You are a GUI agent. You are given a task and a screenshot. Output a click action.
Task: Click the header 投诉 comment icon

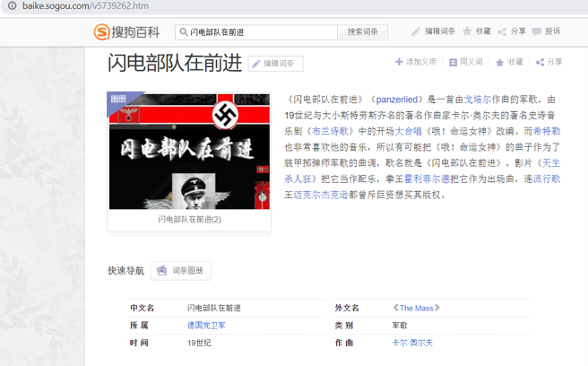(x=537, y=31)
